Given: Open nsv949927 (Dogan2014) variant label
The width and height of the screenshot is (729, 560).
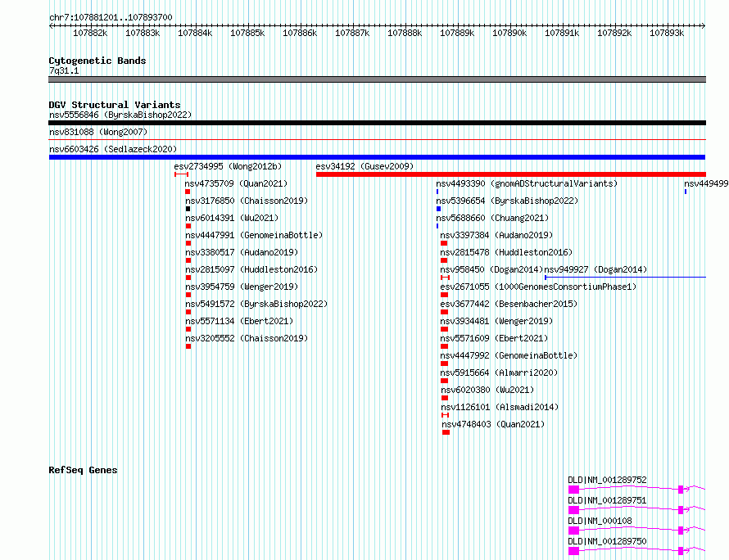Looking at the screenshot, I should (x=595, y=269).
